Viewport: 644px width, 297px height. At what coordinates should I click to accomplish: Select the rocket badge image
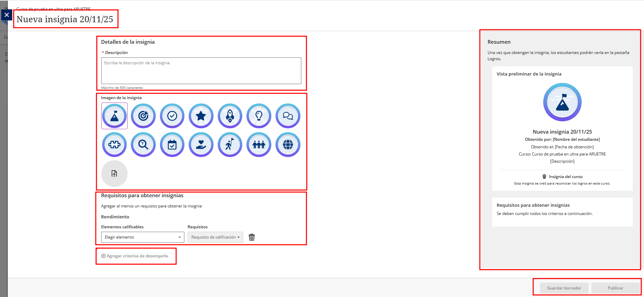[230, 116]
